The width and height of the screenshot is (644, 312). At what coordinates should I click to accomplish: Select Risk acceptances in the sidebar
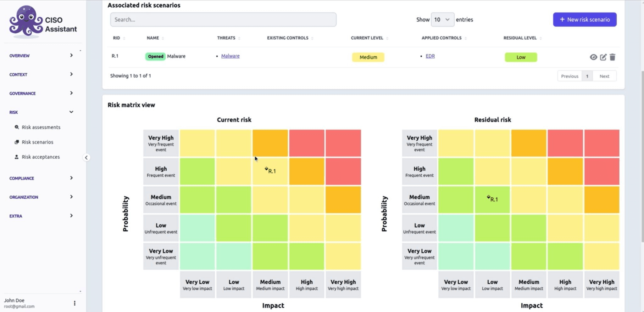pos(41,157)
